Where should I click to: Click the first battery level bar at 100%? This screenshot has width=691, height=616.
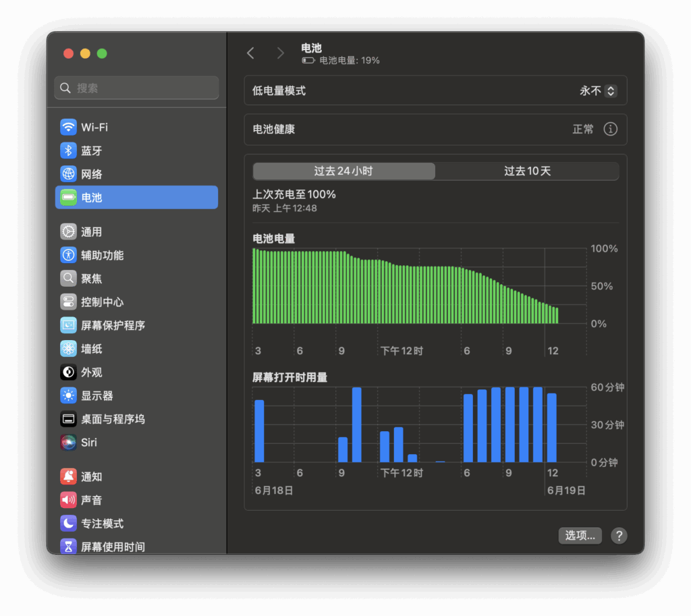[254, 286]
